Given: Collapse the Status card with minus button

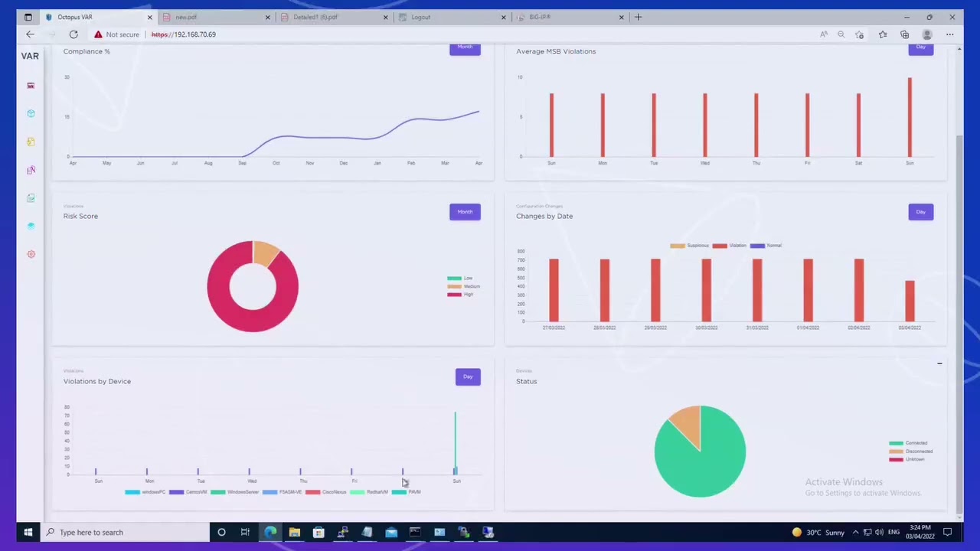Looking at the screenshot, I should [x=939, y=364].
